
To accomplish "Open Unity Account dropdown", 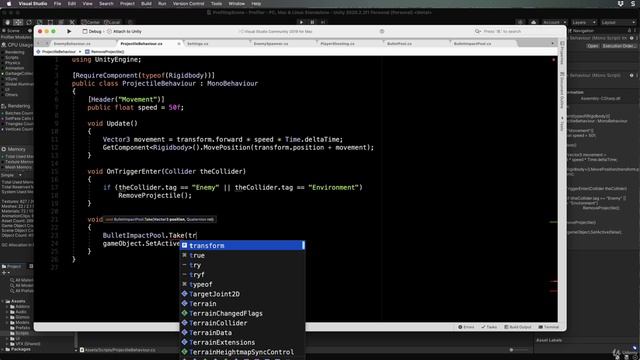I will tap(553, 22).
